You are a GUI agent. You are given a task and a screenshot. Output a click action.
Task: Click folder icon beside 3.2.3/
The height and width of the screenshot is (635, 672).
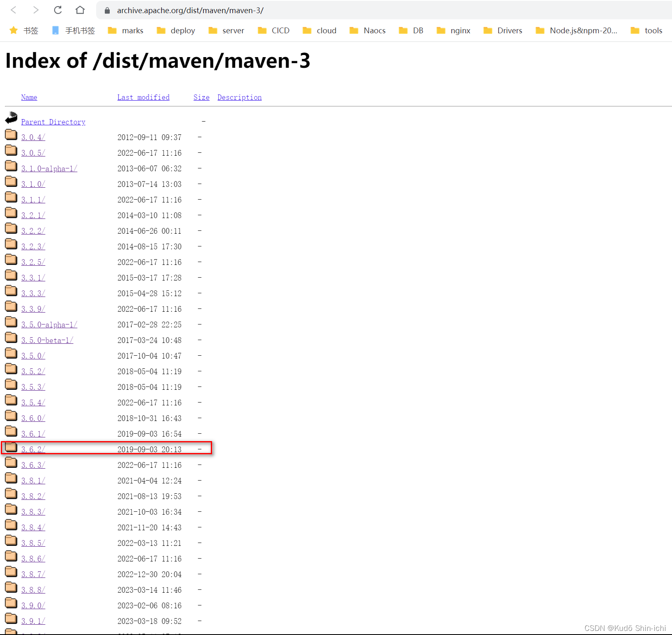point(11,244)
